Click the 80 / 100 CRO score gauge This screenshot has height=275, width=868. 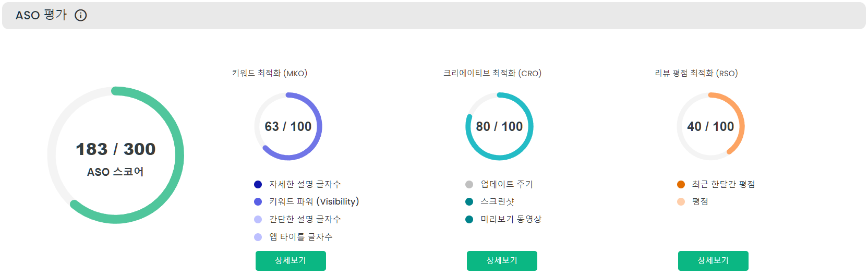[499, 126]
